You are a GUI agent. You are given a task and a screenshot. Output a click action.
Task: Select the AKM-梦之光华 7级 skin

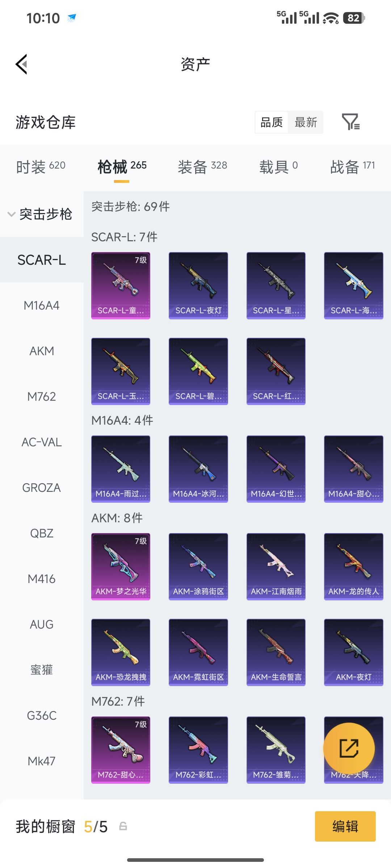point(121,566)
